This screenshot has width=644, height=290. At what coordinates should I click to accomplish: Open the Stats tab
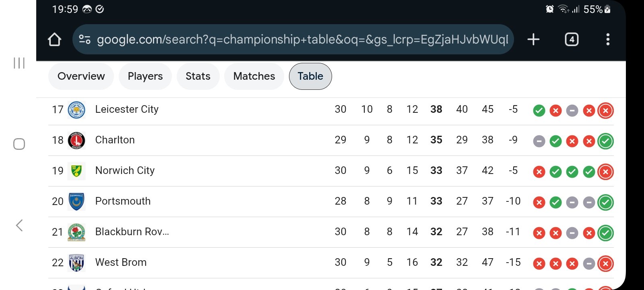click(198, 76)
